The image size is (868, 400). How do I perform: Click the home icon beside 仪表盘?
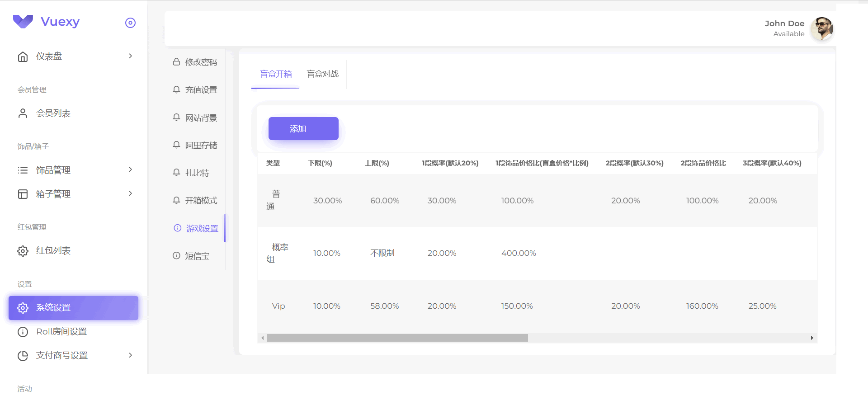[23, 56]
